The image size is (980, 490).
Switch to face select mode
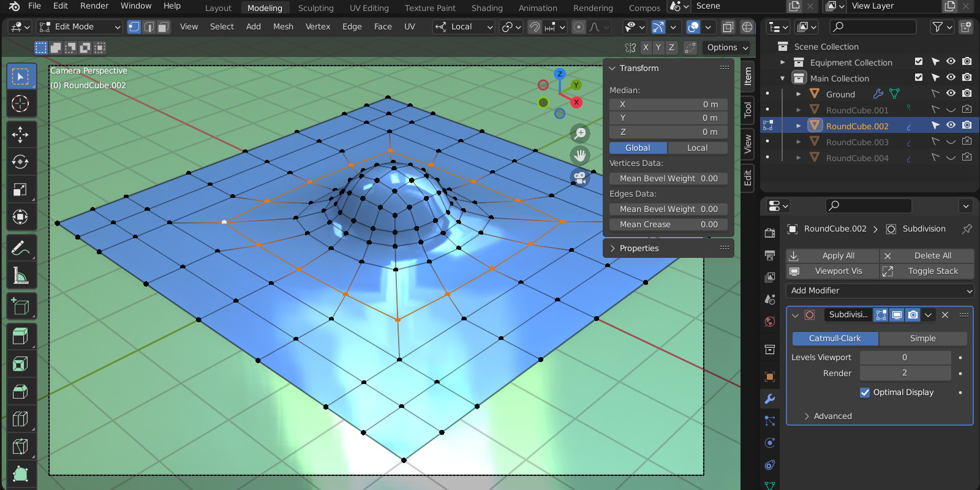(164, 27)
